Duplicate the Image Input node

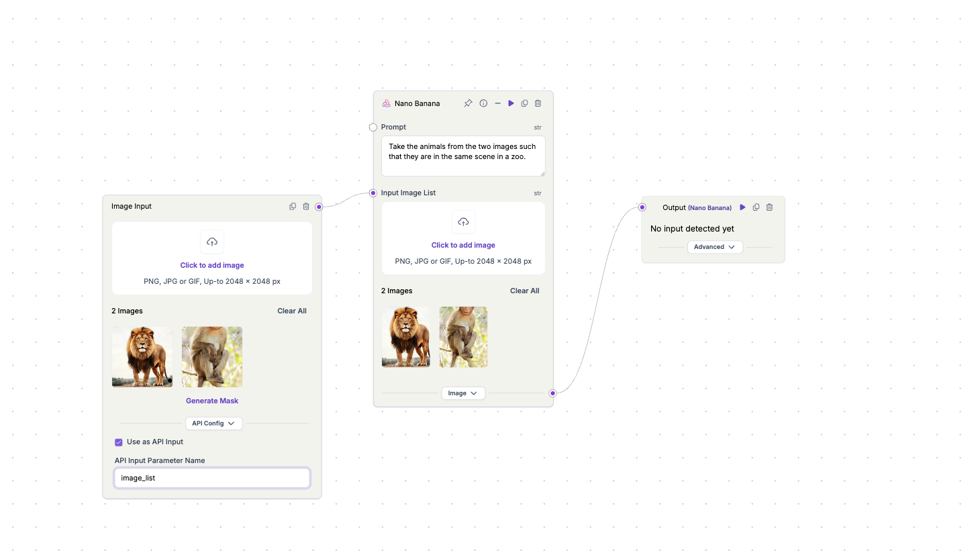[x=293, y=207]
